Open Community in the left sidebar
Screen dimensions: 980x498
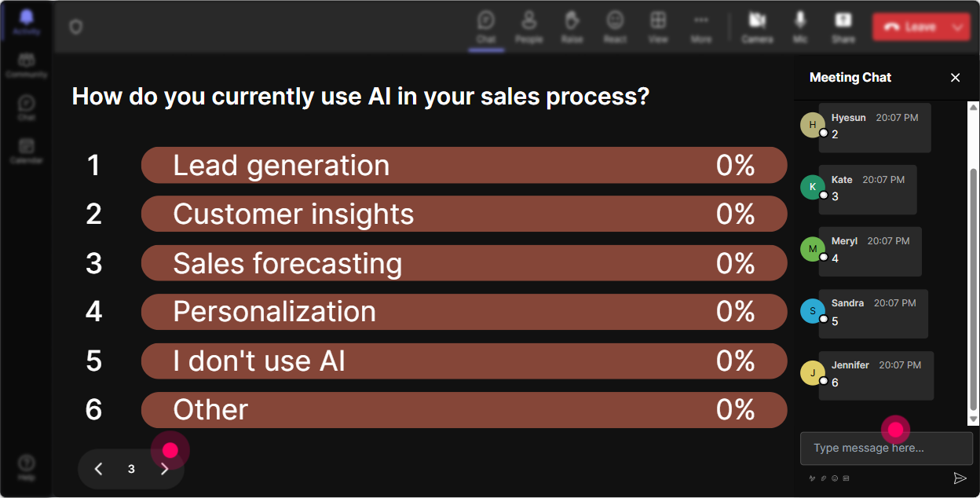27,66
